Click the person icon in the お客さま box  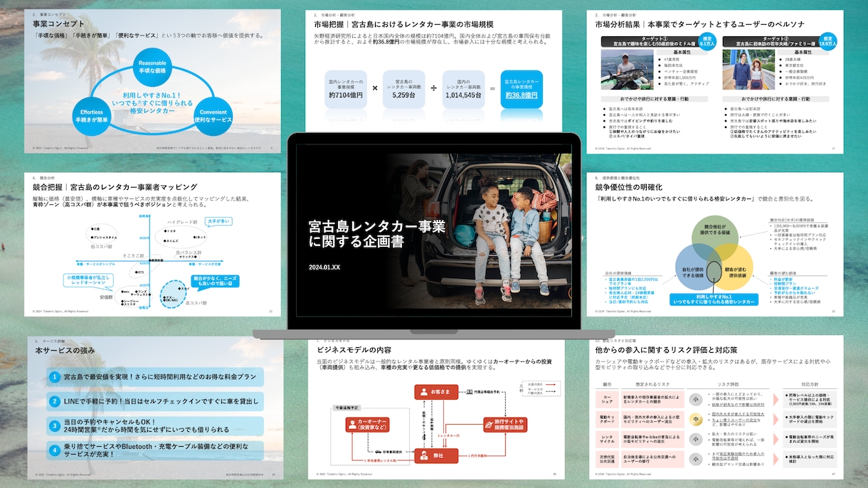[x=425, y=392]
